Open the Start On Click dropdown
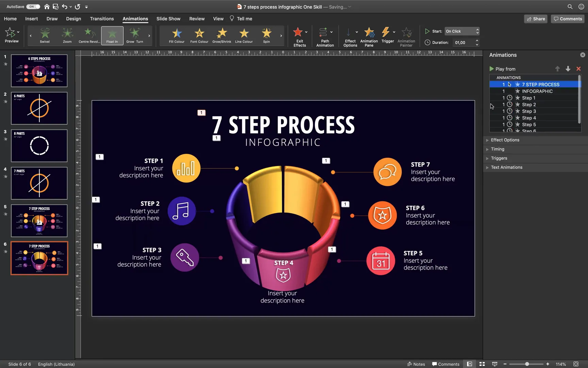Screen dimensions: 588x368 (461, 31)
